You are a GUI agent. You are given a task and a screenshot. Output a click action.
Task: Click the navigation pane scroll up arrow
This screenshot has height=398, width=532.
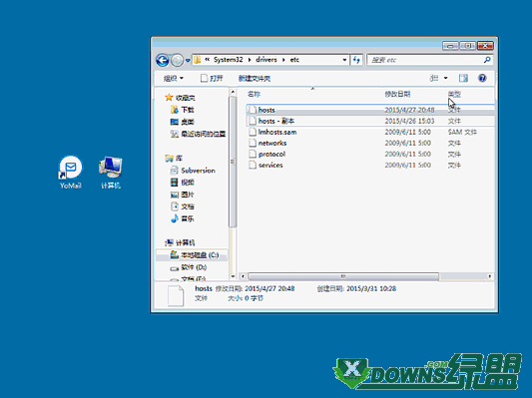[233, 92]
